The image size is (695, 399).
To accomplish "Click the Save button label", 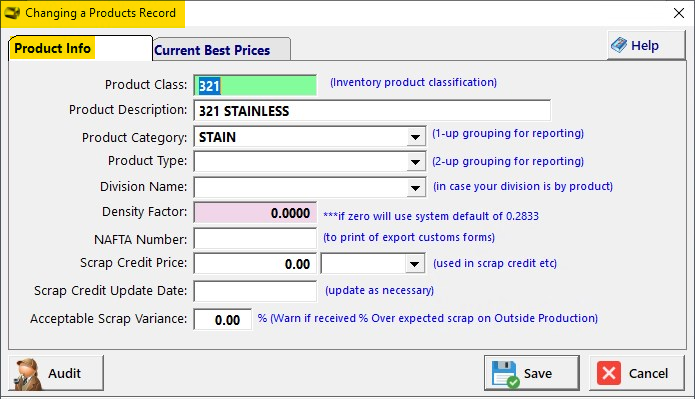I will tap(538, 374).
